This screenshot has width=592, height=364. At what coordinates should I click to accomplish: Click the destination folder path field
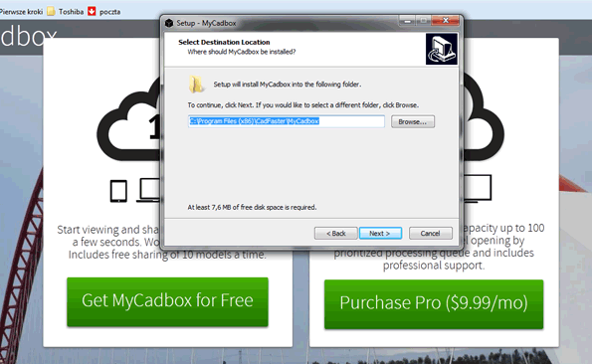point(287,121)
